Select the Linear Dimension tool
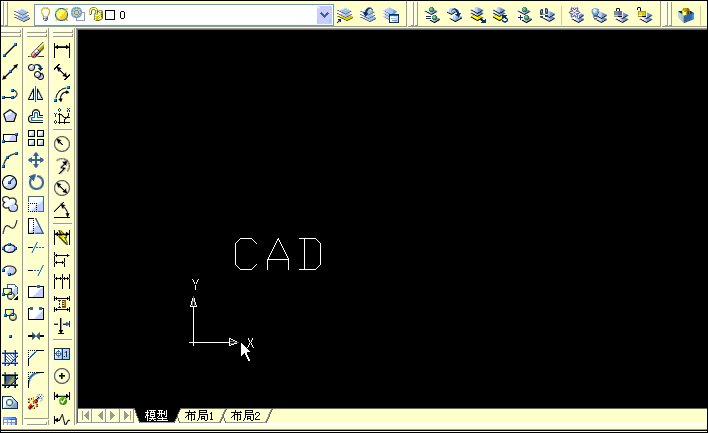The image size is (708, 433). 62,50
